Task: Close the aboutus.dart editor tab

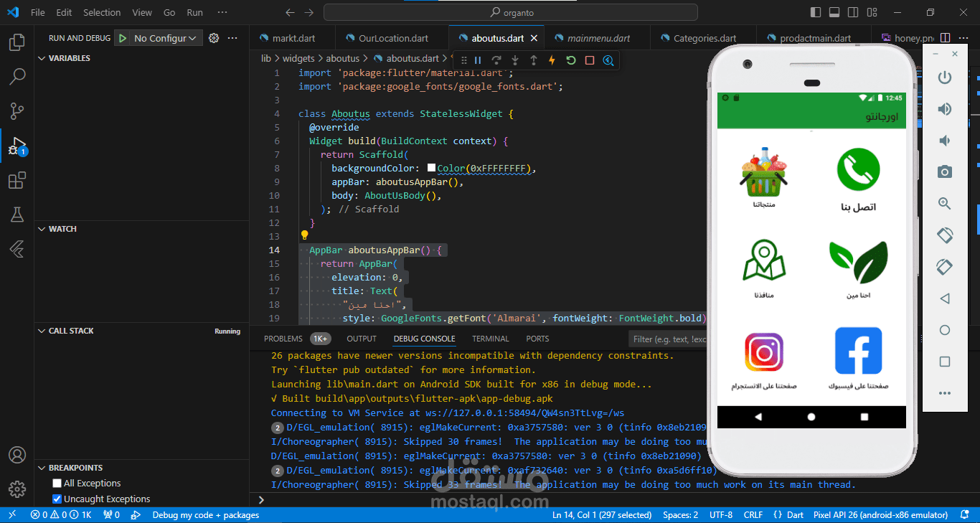Action: pos(534,38)
